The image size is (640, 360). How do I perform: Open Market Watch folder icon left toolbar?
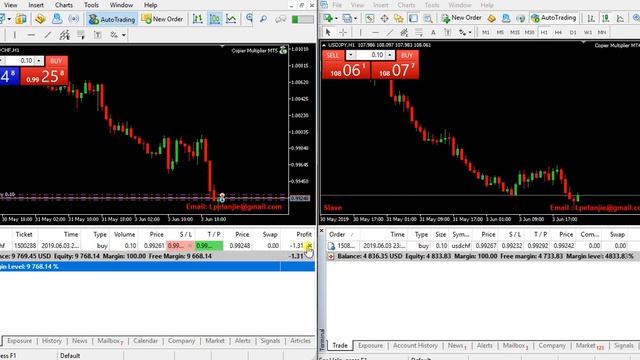[x=21, y=19]
